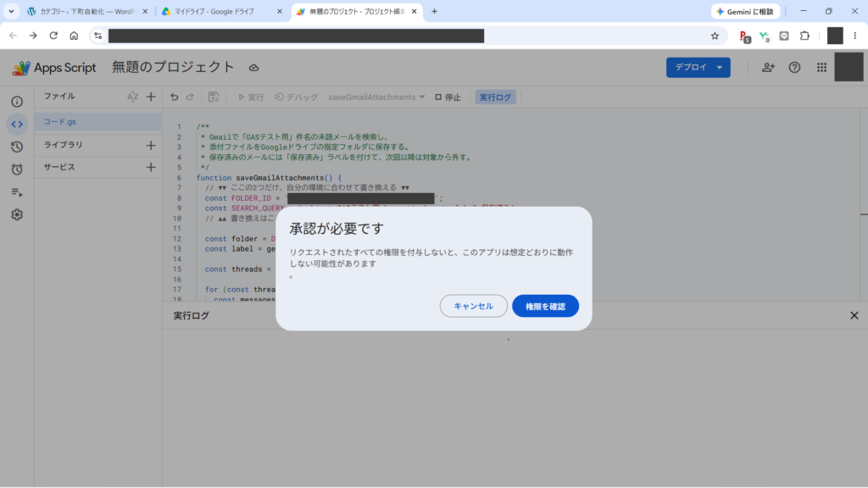Screen dimensions: 868x488
Task: Close the WordPress カテゴリー tab
Action: pos(145,11)
